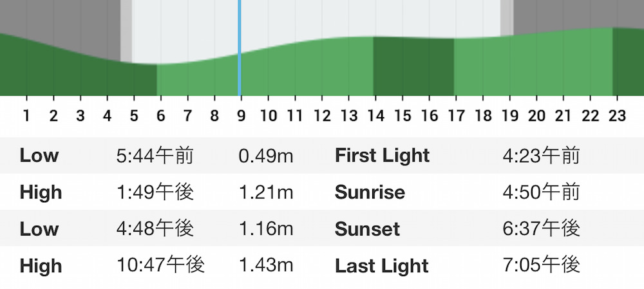Viewport: 644px width, 289px height.
Task: Tap the 0.49m tide height value
Action: [266, 156]
